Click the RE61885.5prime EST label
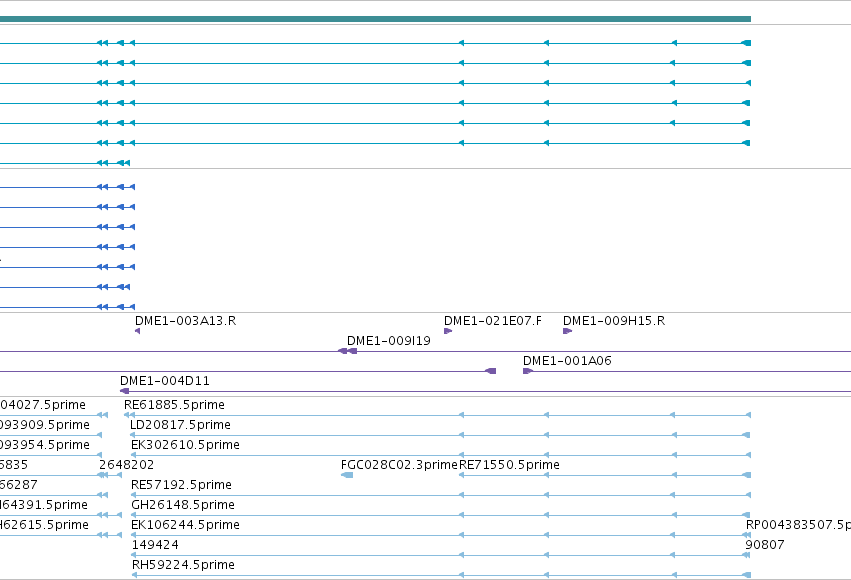Screen dimensions: 851x580 [174, 405]
